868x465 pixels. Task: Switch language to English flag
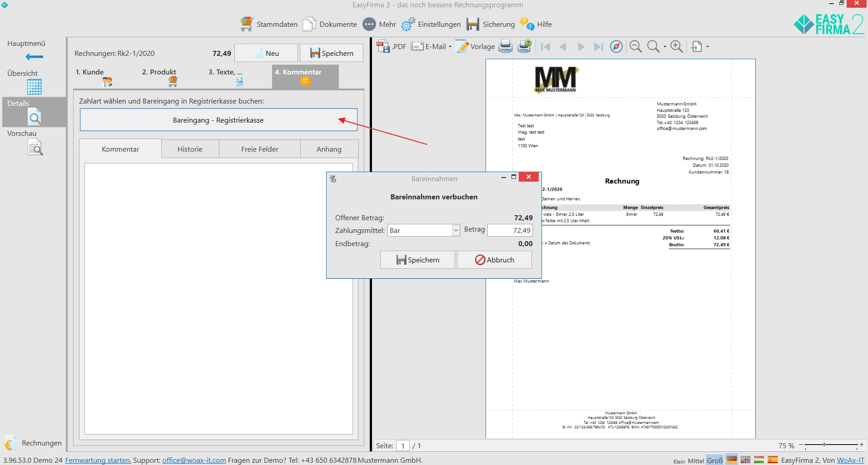click(745, 460)
